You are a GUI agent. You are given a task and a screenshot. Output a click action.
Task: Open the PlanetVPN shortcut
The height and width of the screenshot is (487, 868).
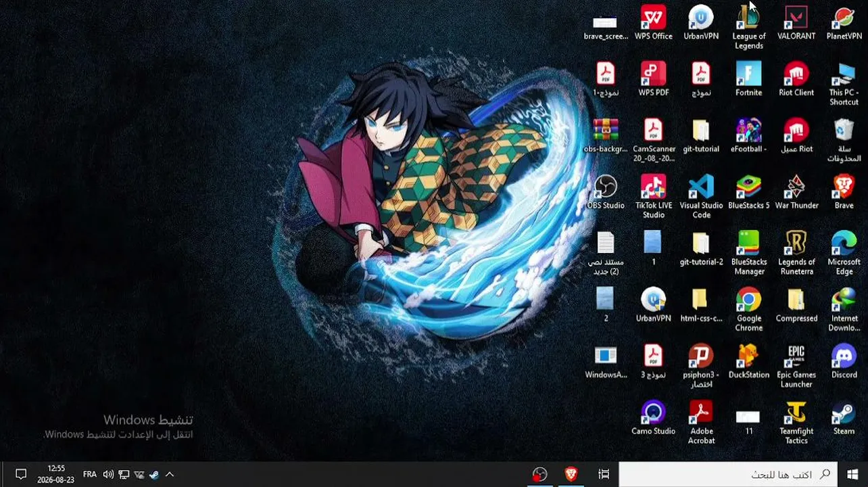pyautogui.click(x=844, y=23)
